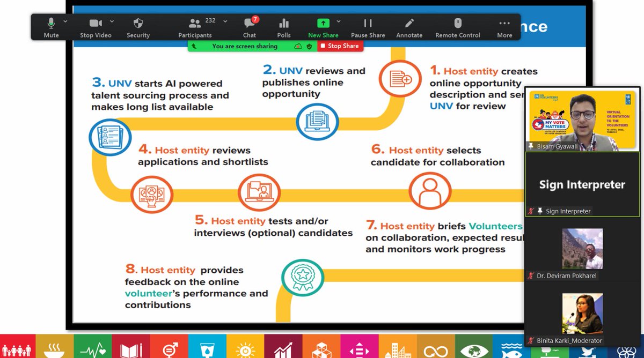The height and width of the screenshot is (358, 644).
Task: Click step 8 award badge icon on slide
Action: click(x=302, y=277)
